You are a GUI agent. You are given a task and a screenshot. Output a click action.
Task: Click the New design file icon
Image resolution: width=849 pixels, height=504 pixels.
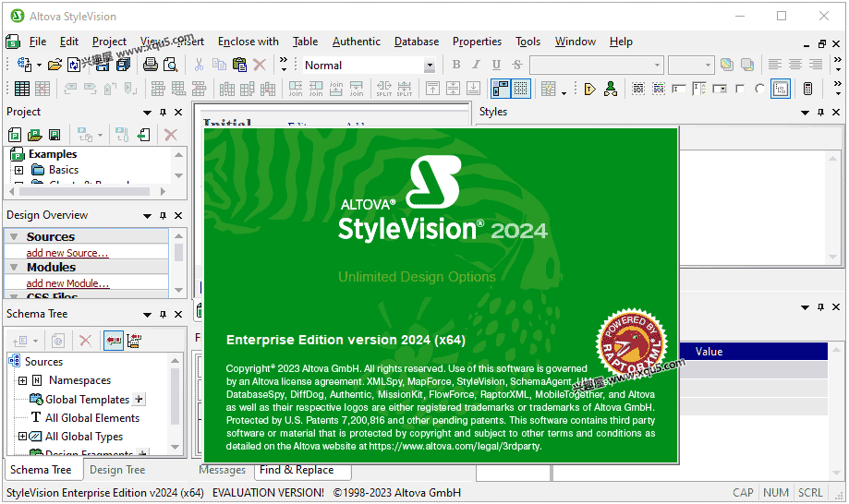tap(24, 65)
